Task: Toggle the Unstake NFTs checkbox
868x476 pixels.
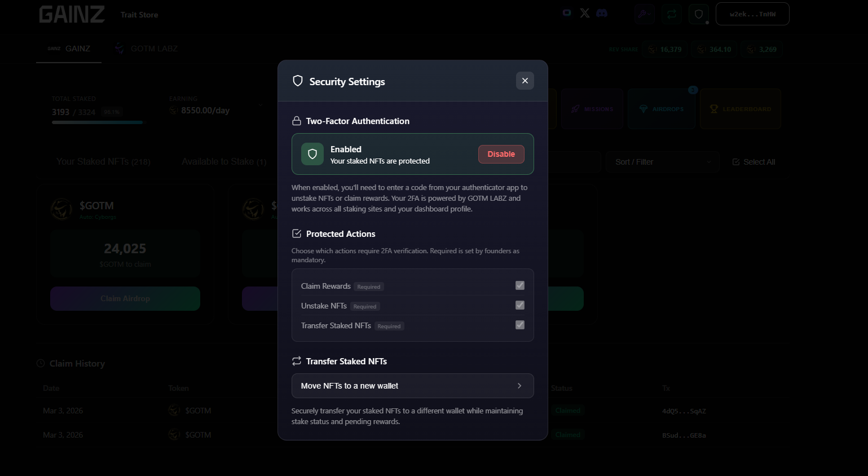Action: [519, 306]
